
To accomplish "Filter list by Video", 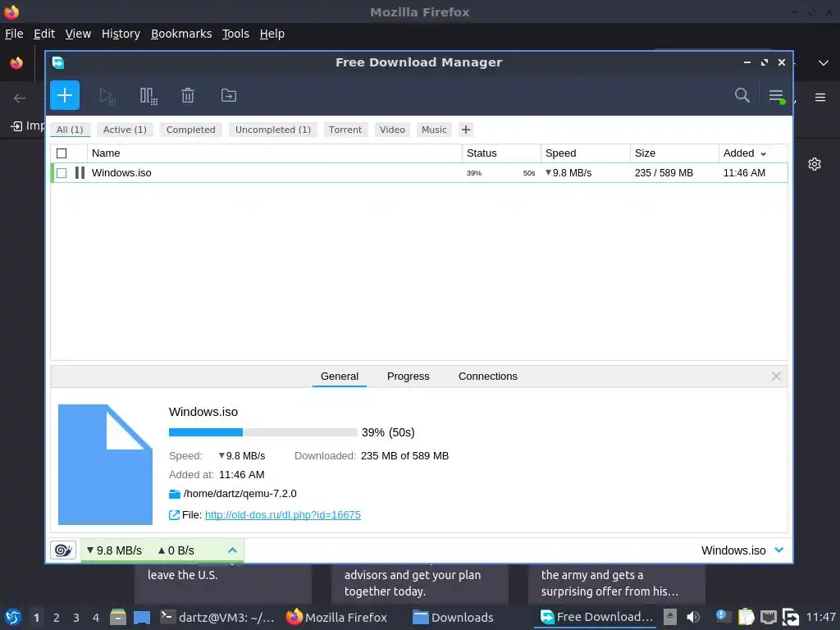I will [392, 130].
